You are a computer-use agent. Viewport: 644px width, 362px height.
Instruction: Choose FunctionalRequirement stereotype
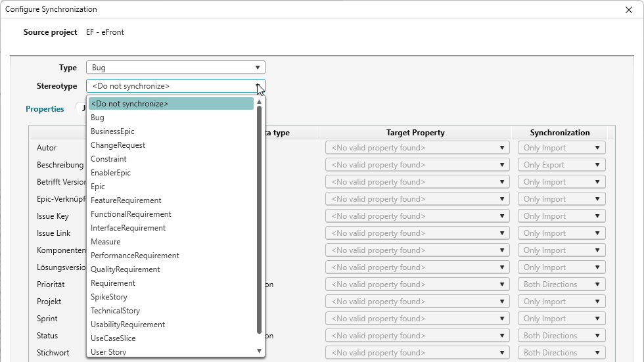171,214
